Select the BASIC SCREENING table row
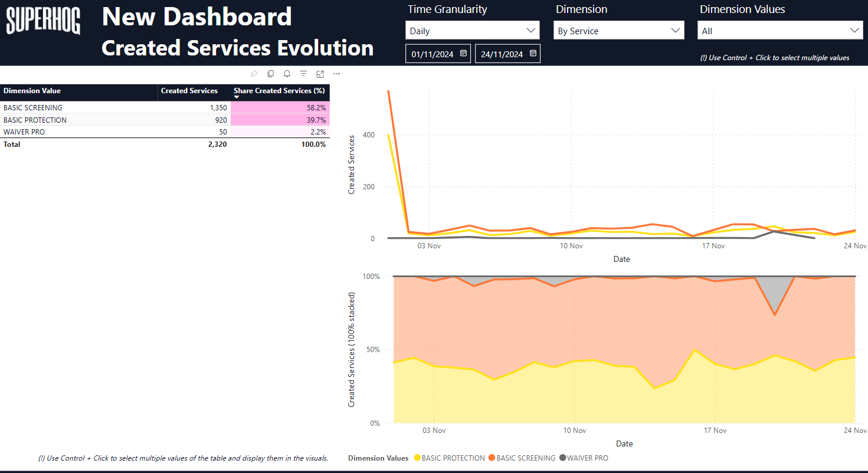Screen dimensions: 868x473 [33, 108]
